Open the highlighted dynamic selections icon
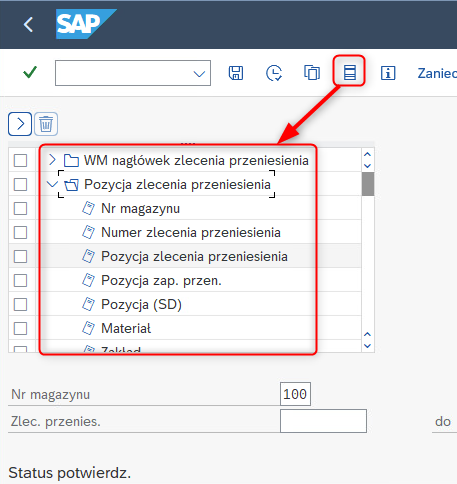 pyautogui.click(x=349, y=72)
